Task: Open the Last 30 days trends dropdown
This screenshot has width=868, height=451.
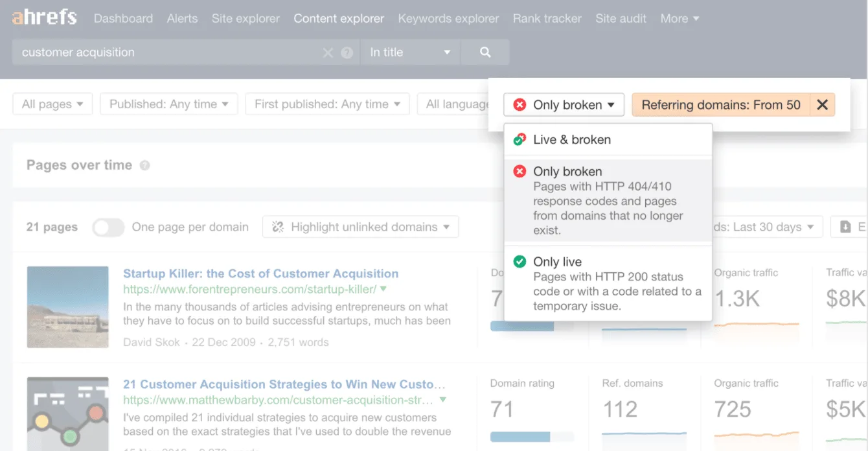Action: [768, 227]
